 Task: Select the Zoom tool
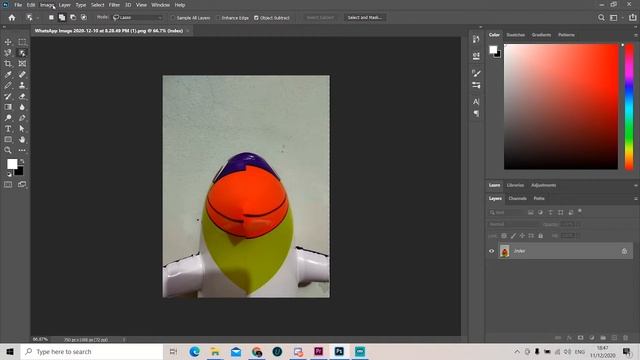pyautogui.click(x=8, y=150)
